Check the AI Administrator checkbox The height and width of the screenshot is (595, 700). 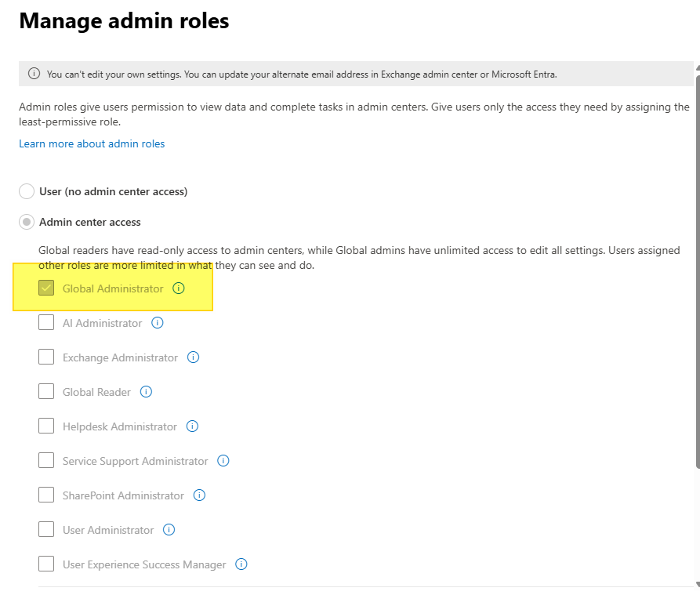(46, 322)
